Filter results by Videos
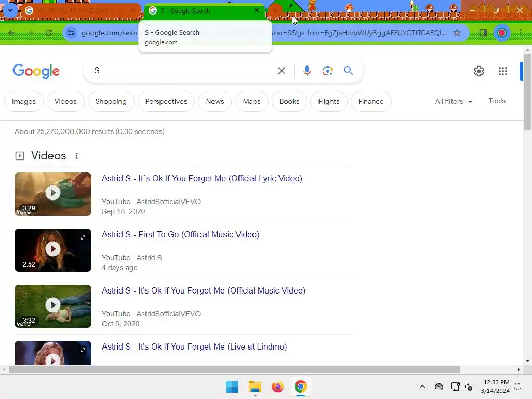The height and width of the screenshot is (399, 532). point(65,101)
